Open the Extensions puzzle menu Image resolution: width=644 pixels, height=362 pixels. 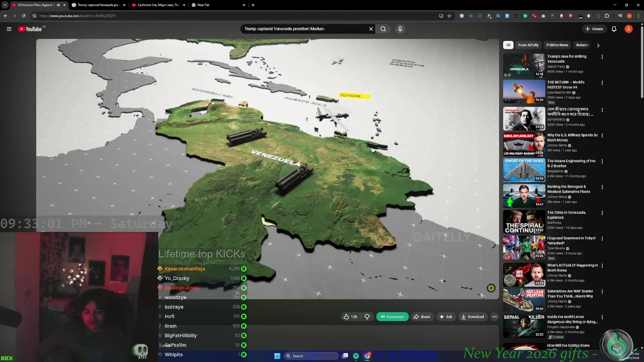[x=607, y=16]
